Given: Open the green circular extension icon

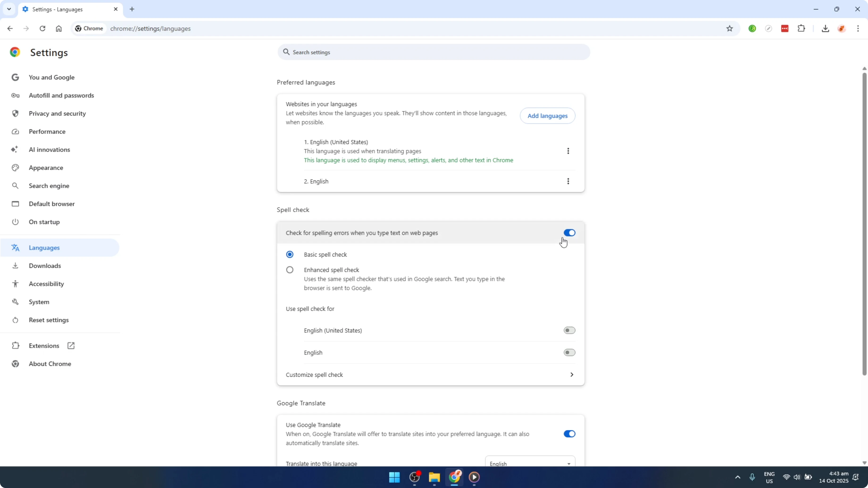Looking at the screenshot, I should (x=752, y=29).
